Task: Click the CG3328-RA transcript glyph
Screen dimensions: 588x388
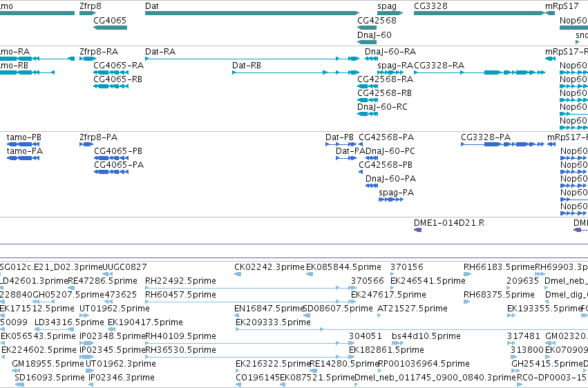Action: (x=480, y=72)
